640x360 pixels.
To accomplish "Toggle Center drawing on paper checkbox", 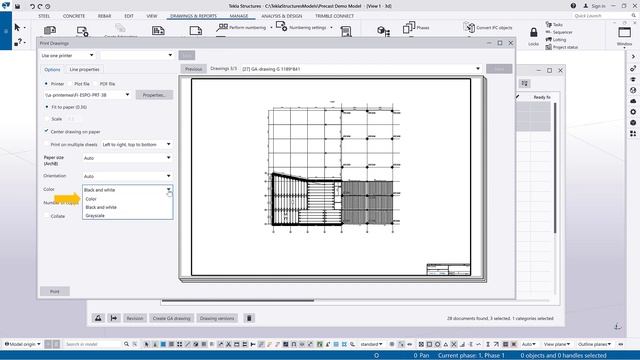I will 47,131.
